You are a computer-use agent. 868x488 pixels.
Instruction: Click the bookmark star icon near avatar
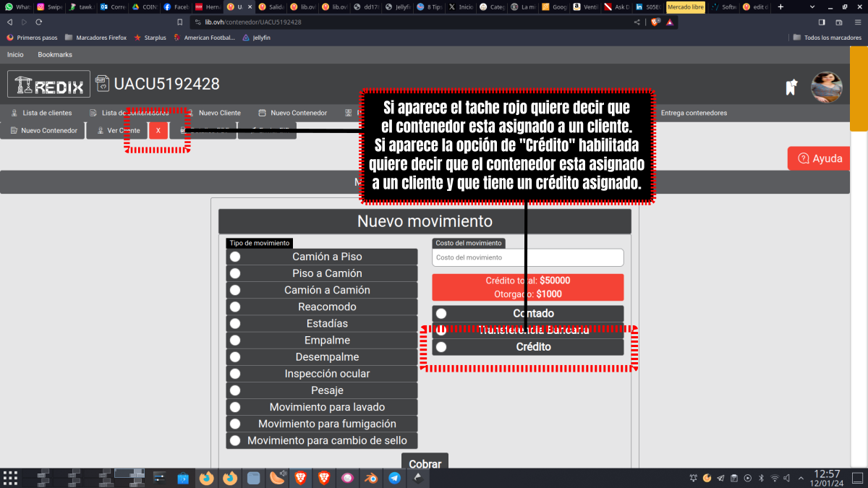pos(791,87)
